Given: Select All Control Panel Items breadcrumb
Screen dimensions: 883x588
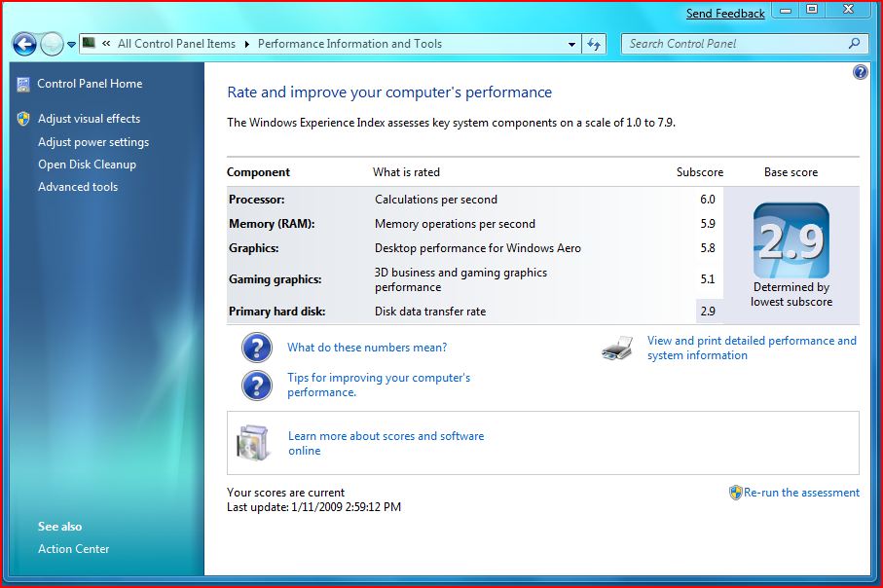Looking at the screenshot, I should click(x=176, y=44).
